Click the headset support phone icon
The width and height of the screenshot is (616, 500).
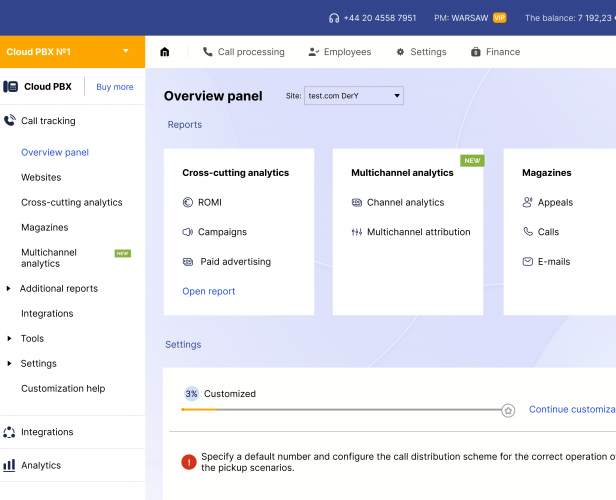[x=334, y=18]
